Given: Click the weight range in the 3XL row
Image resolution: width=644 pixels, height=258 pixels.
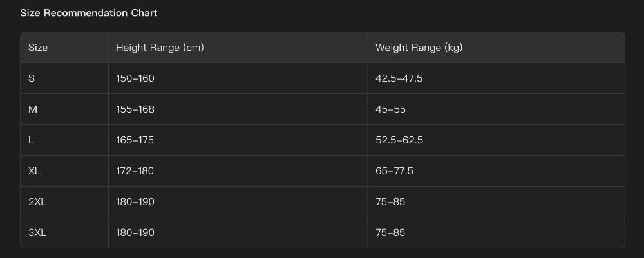Looking at the screenshot, I should click(x=390, y=233).
